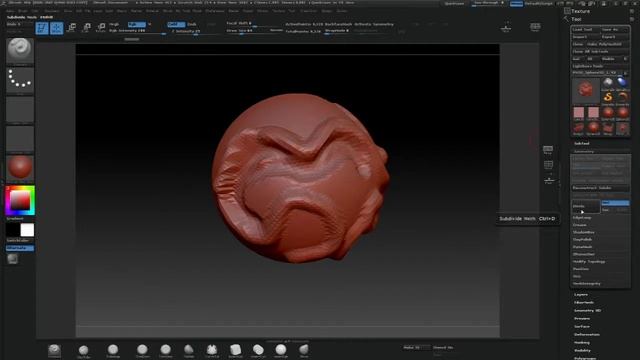Open the Document menu in menu bar
Viewport: 640px width, 360px height.
[52, 11]
